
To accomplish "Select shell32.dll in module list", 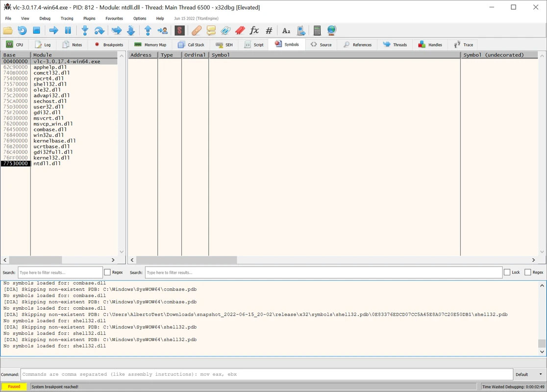I will 59,84.
